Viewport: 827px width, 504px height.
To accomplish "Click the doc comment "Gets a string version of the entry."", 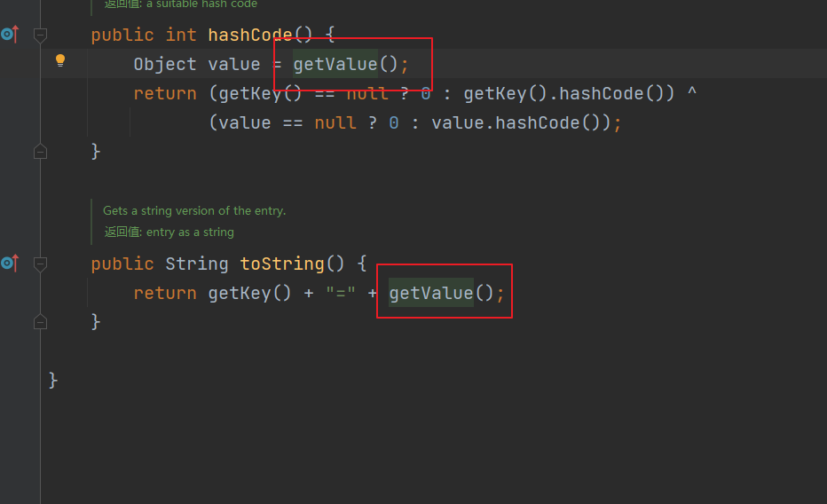I will pos(194,210).
